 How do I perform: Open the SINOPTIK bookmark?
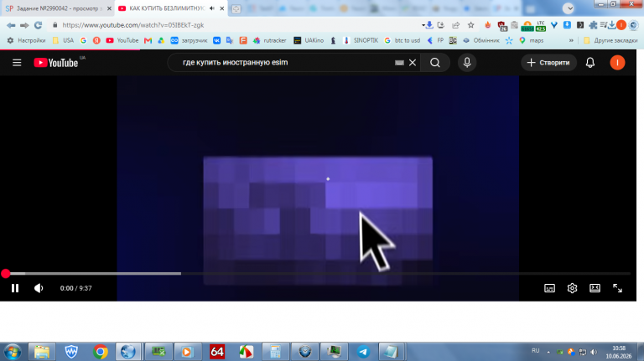[x=361, y=40]
